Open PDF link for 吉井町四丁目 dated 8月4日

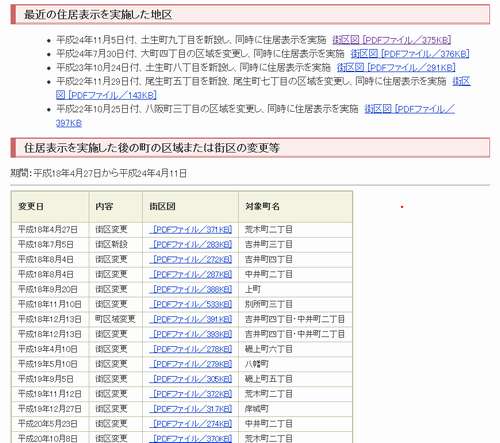pyautogui.click(x=191, y=259)
